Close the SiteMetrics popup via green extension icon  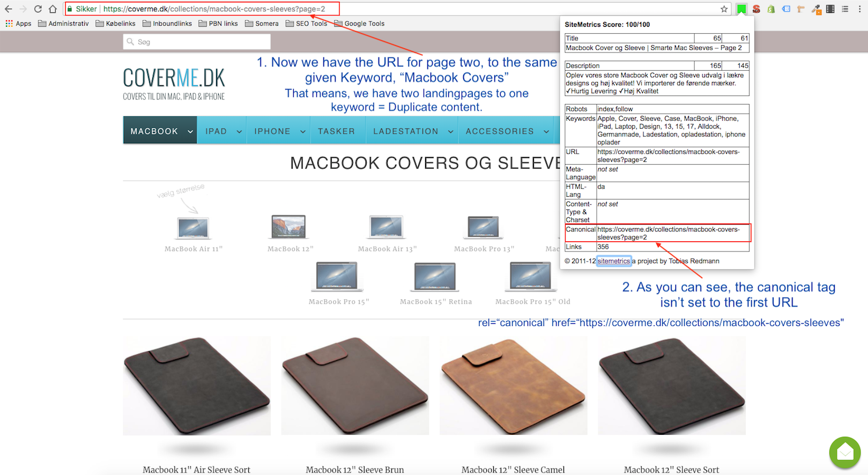(741, 9)
